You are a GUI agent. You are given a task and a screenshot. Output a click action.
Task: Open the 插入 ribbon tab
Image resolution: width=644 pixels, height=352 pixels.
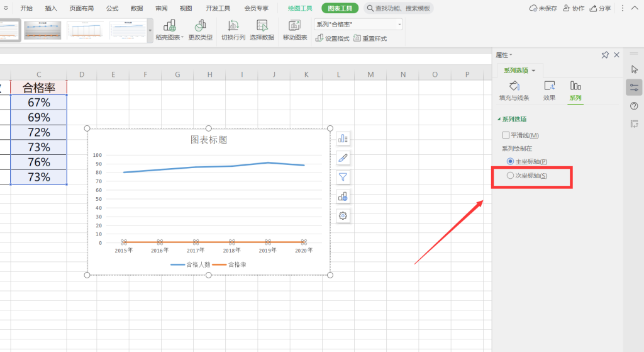pos(51,8)
